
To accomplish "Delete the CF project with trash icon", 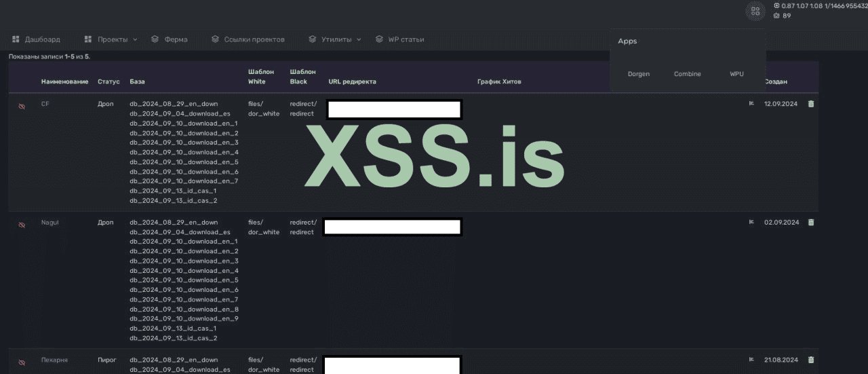I will tap(811, 104).
